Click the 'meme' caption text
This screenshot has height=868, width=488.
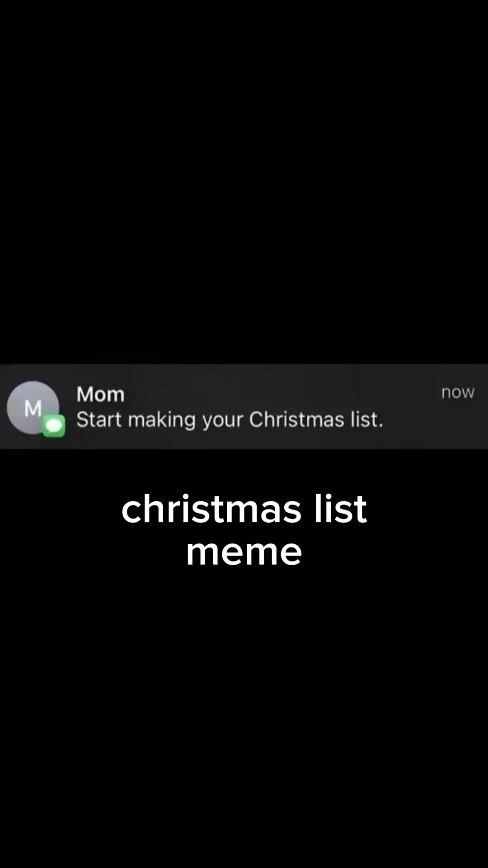244,552
